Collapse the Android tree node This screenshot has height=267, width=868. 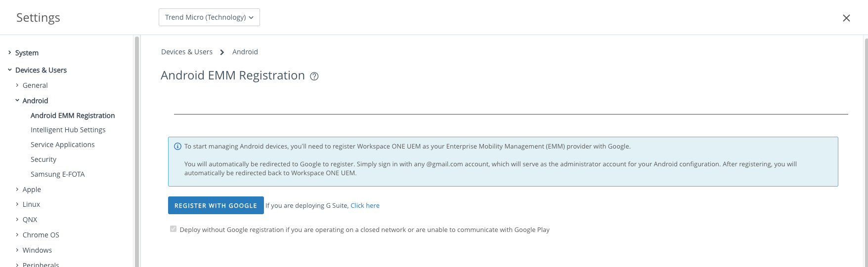[x=17, y=101]
